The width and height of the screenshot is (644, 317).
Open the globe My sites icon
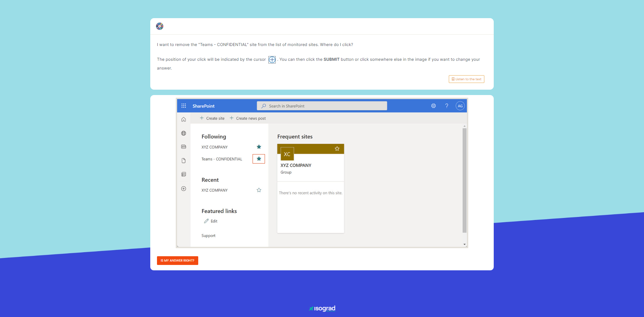[183, 133]
